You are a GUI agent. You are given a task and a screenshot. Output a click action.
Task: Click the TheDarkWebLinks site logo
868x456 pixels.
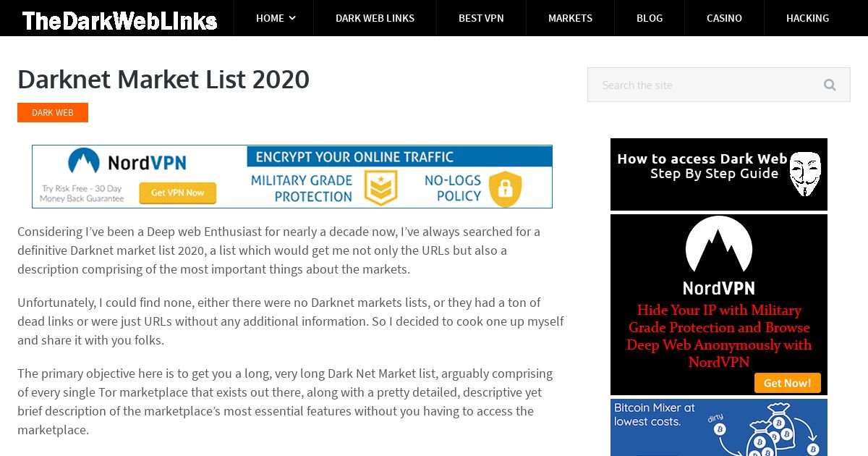point(119,20)
